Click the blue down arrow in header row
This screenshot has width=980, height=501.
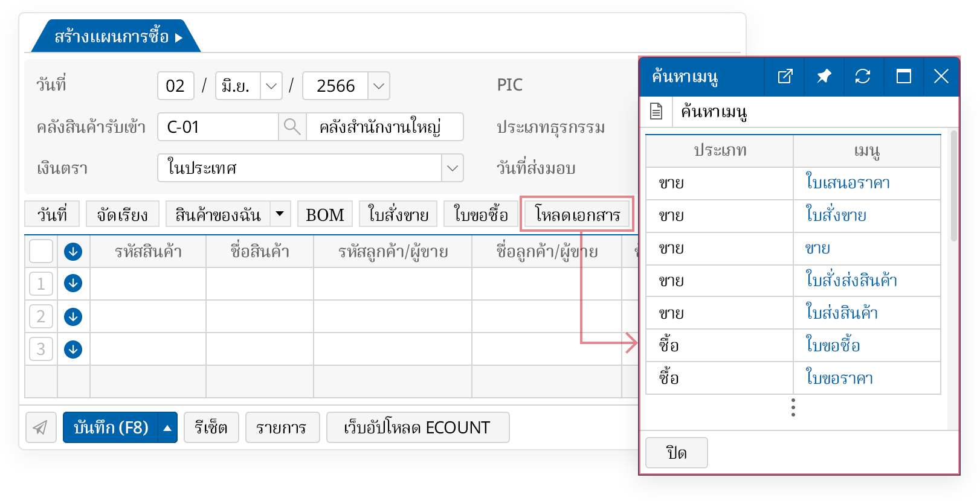click(73, 251)
